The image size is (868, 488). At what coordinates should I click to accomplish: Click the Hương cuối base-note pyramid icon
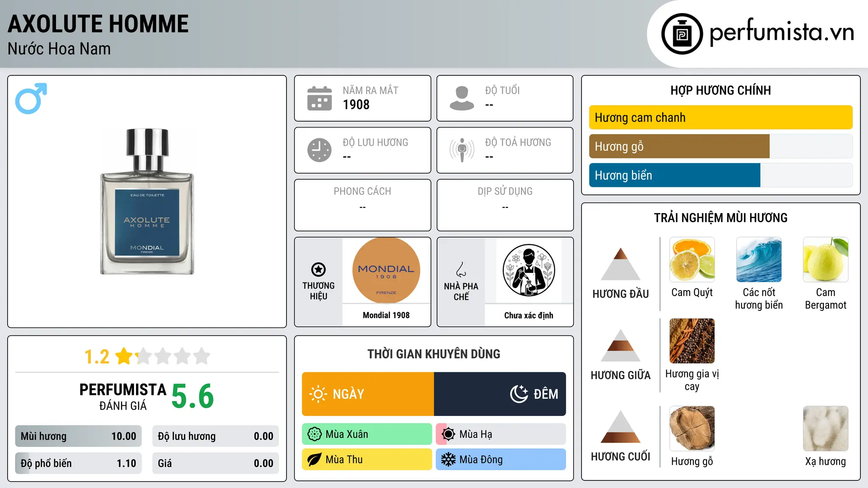[620, 427]
